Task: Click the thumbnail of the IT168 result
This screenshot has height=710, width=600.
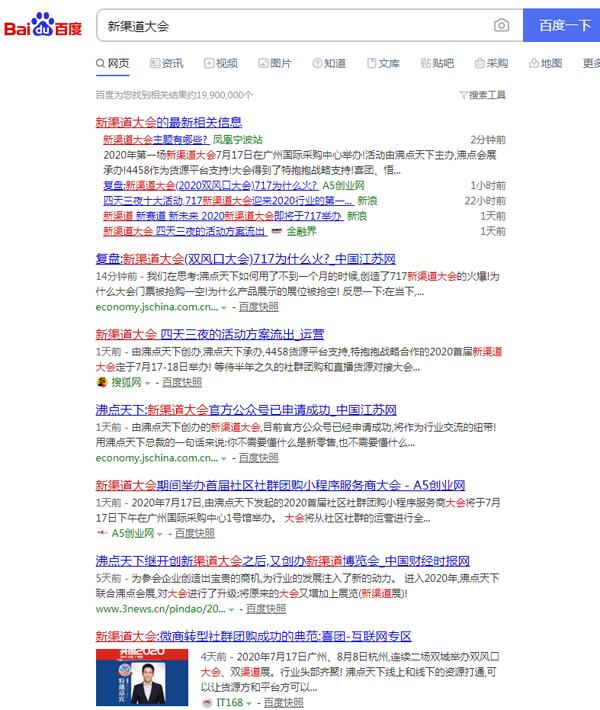Action: [142, 678]
